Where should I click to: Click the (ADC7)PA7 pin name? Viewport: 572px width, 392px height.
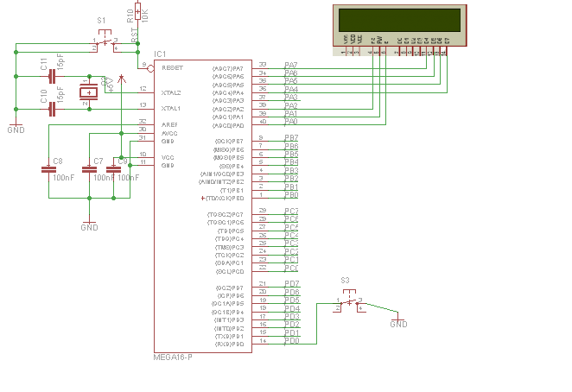(x=228, y=68)
